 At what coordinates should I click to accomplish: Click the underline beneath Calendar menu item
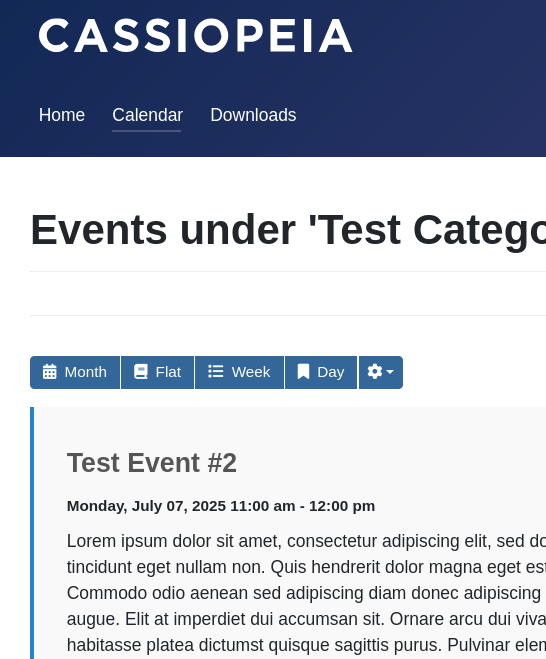[147, 131]
